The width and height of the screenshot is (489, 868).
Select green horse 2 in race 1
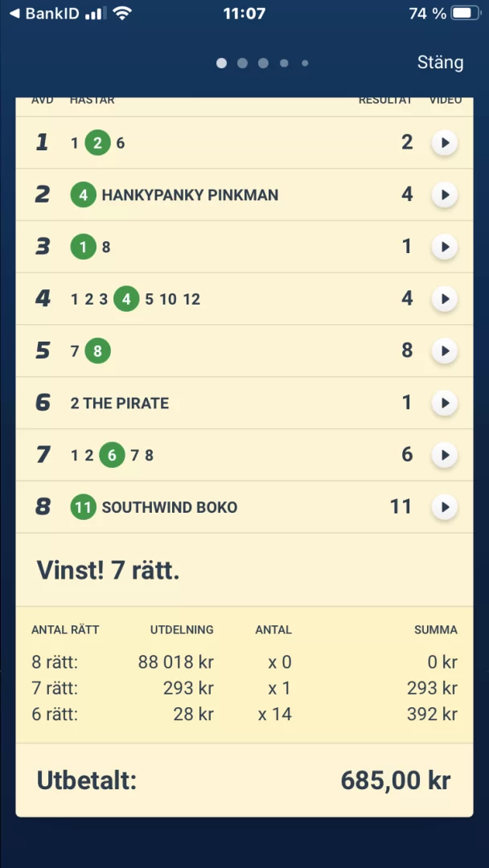97,143
